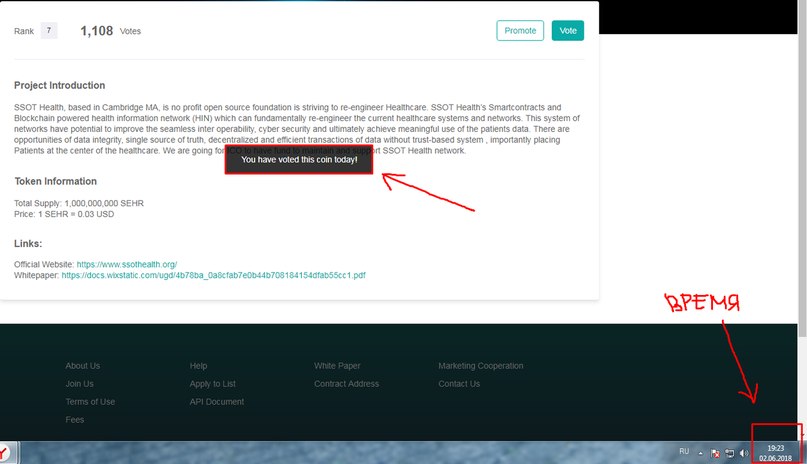
Task: Open Terms of Use footer link
Action: [90, 402]
